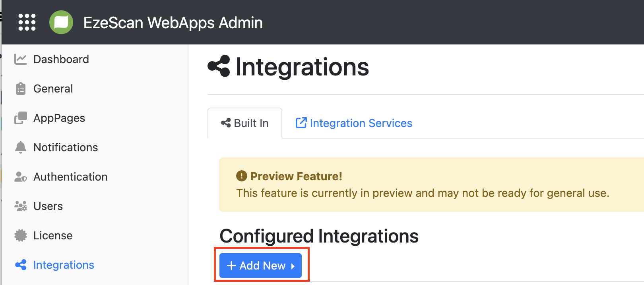Select the Built In tab
644x285 pixels.
245,123
